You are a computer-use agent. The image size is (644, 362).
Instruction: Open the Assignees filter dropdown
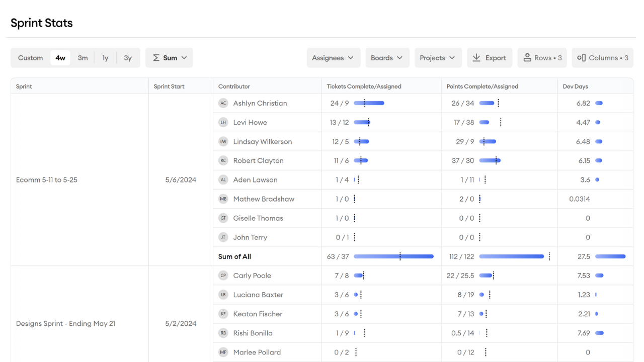click(333, 58)
